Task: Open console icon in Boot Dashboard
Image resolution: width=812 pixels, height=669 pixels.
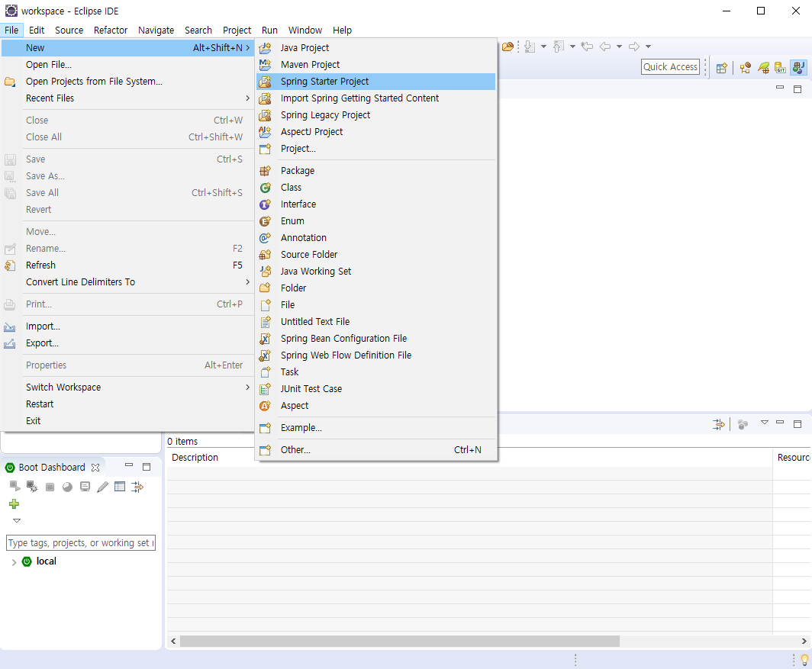Action: 85,487
